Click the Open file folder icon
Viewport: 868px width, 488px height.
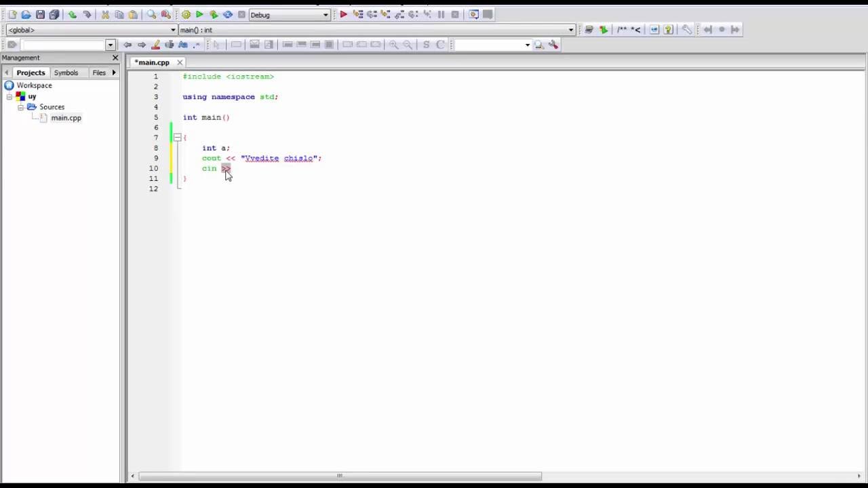tap(26, 14)
